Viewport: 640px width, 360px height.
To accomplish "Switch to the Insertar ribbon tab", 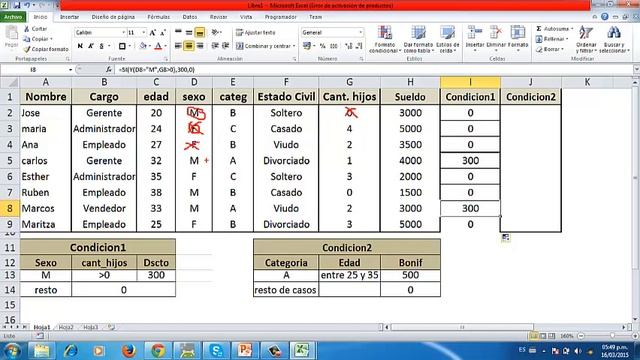I will [x=69, y=17].
